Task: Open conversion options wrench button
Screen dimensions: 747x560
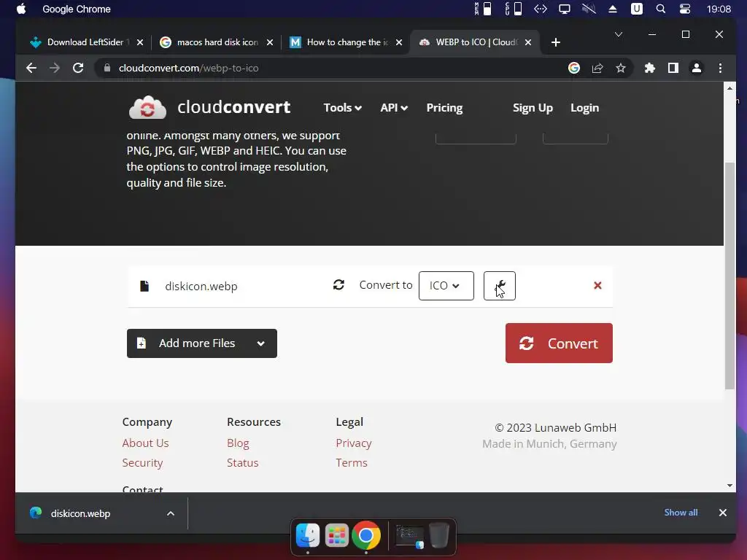Action: [x=499, y=286]
